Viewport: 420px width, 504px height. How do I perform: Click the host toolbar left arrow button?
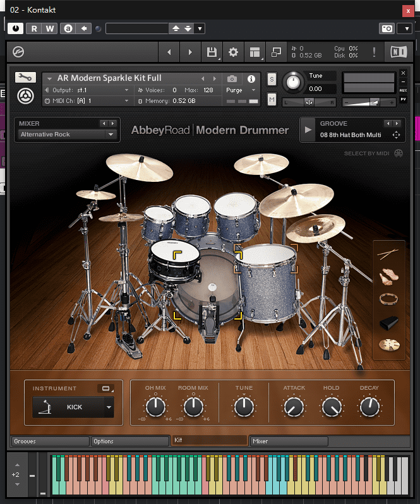[84, 28]
